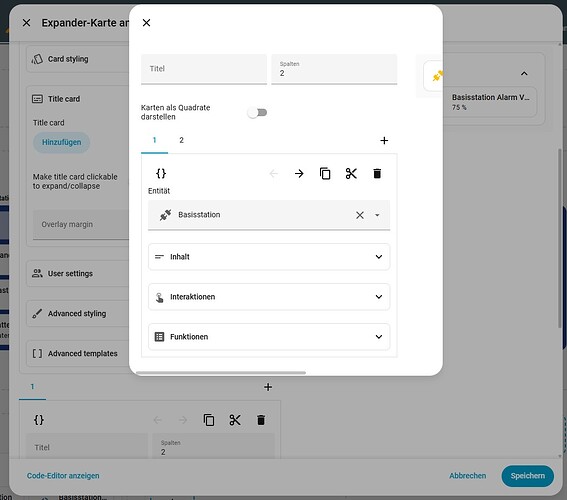Cut the card with scissors in front dialog
This screenshot has height=500, width=567.
pos(351,174)
